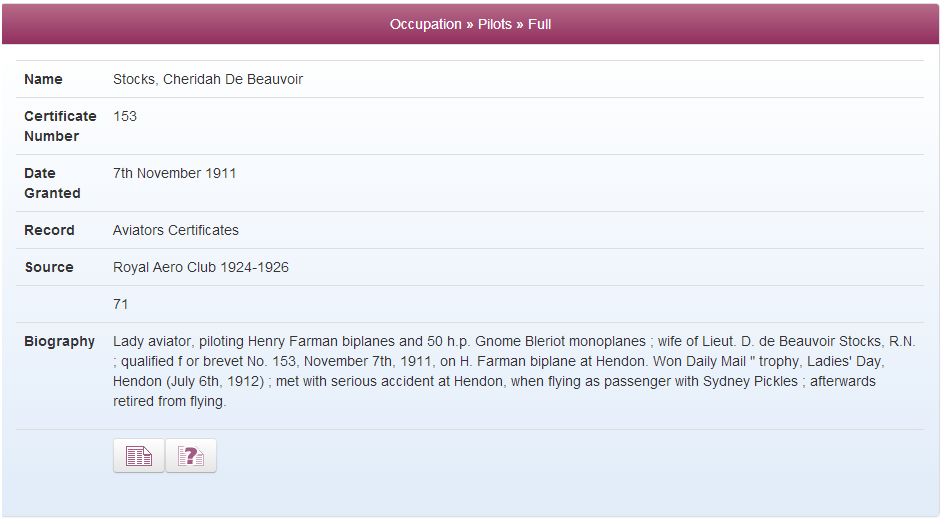Screen dimensions: 950x524
Task: Select the Full breadcrumb item
Action: point(539,24)
